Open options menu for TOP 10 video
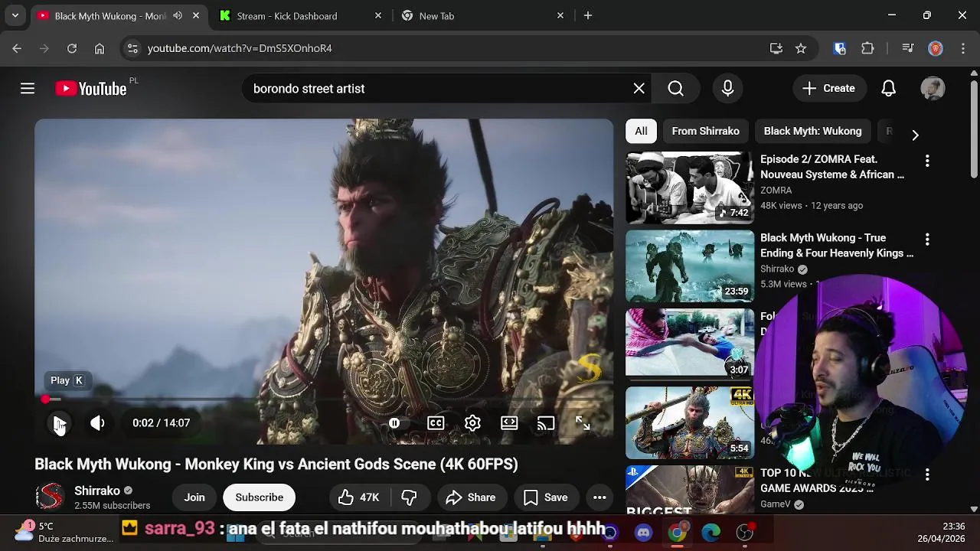The image size is (980, 551). coord(927,474)
